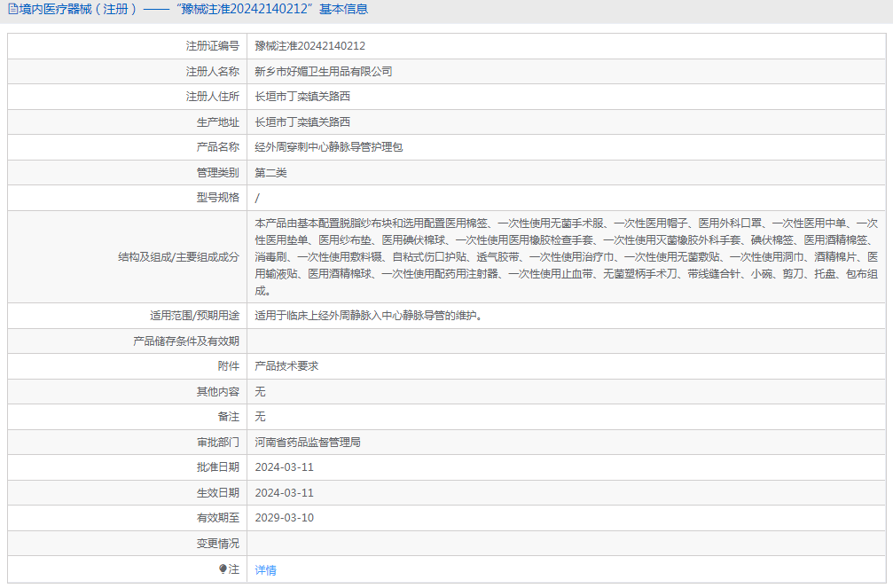Image resolution: width=893 pixels, height=588 pixels.
Task: Click the 适用范围/预期用途 label
Action: [195, 315]
